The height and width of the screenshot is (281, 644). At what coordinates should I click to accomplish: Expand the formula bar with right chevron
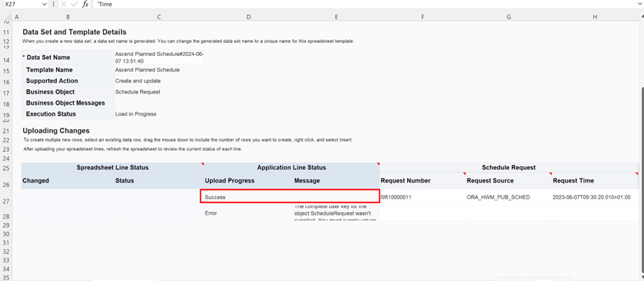pos(639,4)
